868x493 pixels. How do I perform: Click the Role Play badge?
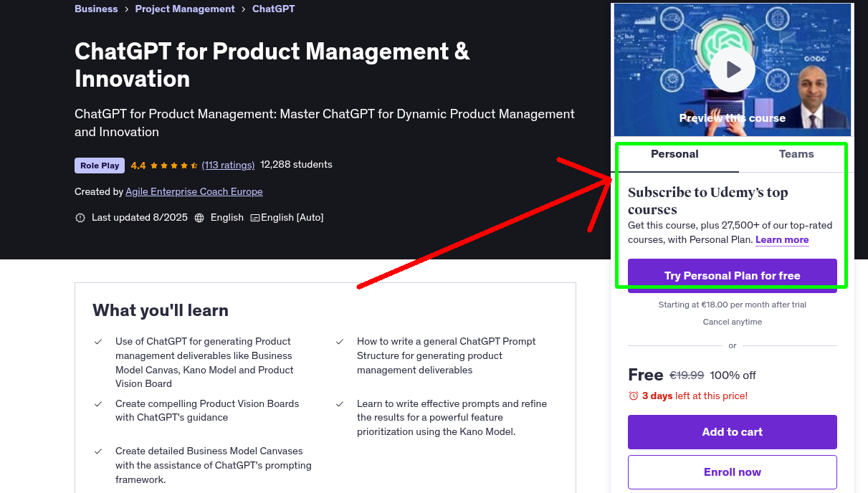point(100,166)
